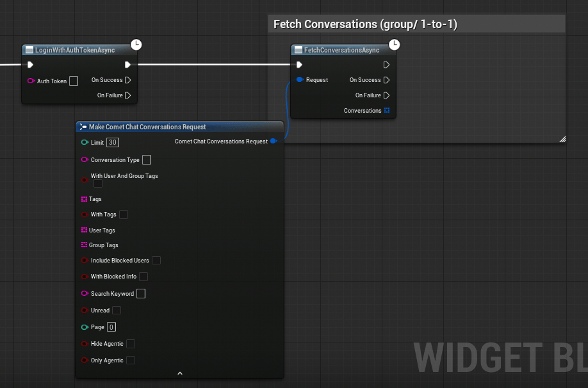Click the User Tags array pin
The image size is (588, 388).
84,230
